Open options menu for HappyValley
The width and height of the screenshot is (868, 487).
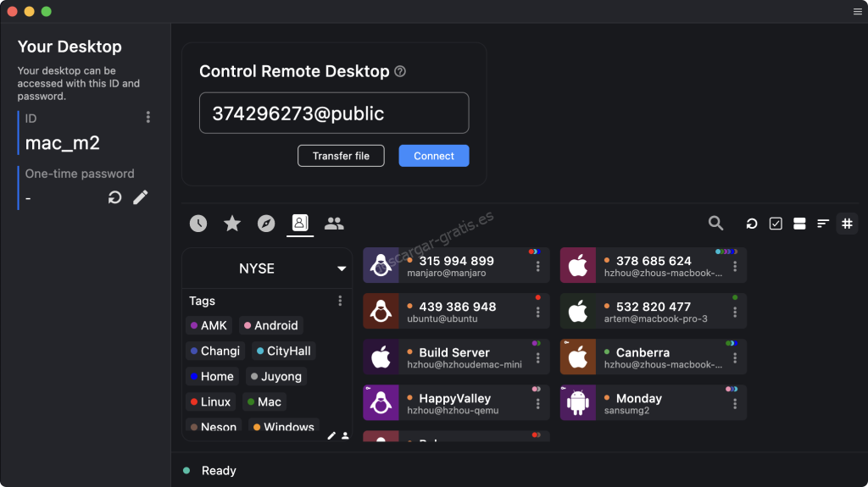537,405
